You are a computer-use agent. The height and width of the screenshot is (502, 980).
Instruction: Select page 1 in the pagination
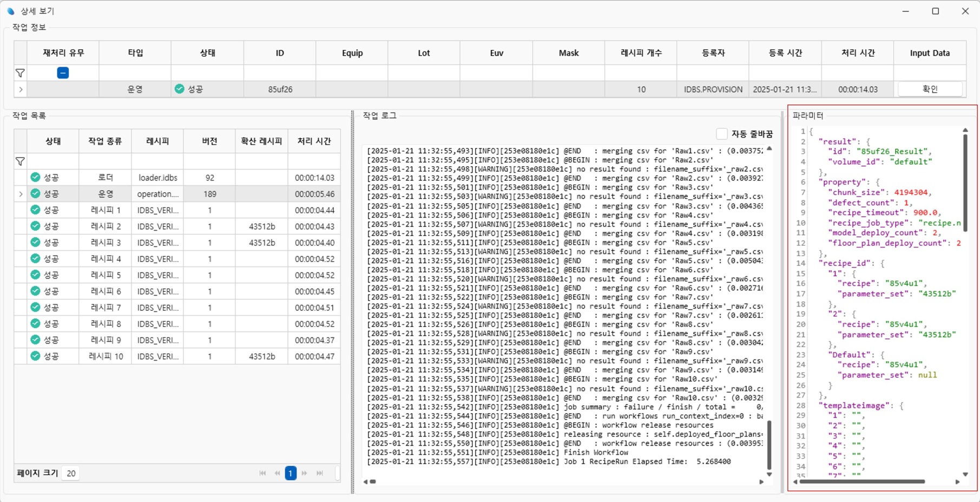point(291,473)
